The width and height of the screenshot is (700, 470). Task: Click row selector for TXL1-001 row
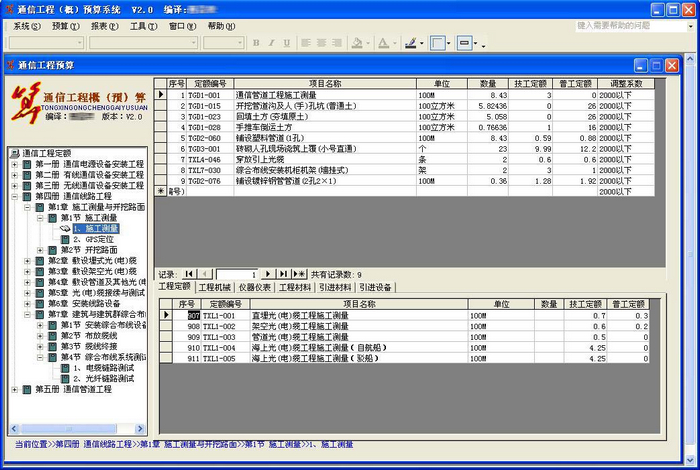pyautogui.click(x=166, y=315)
